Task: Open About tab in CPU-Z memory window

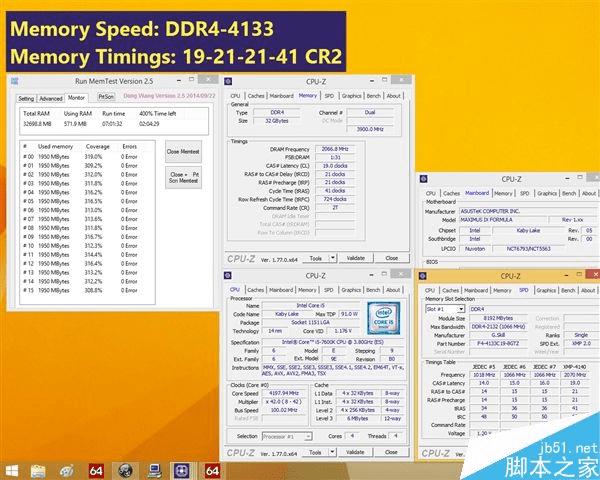Action: (x=393, y=96)
